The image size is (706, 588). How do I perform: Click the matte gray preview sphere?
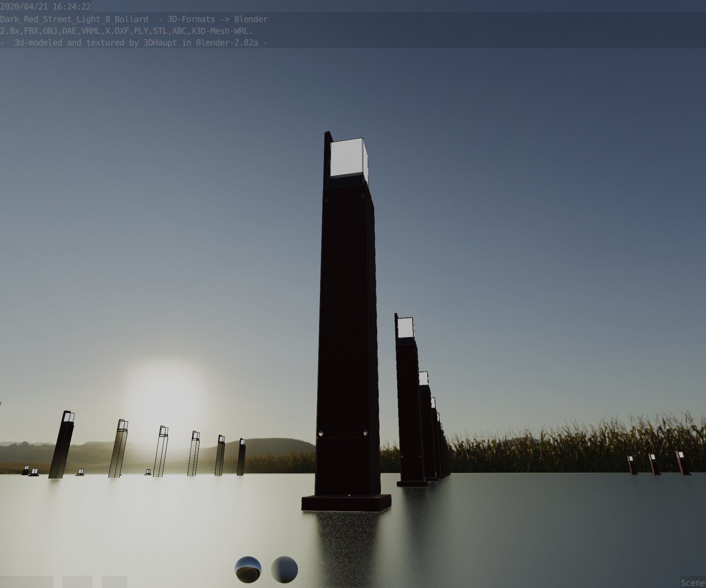point(284,569)
